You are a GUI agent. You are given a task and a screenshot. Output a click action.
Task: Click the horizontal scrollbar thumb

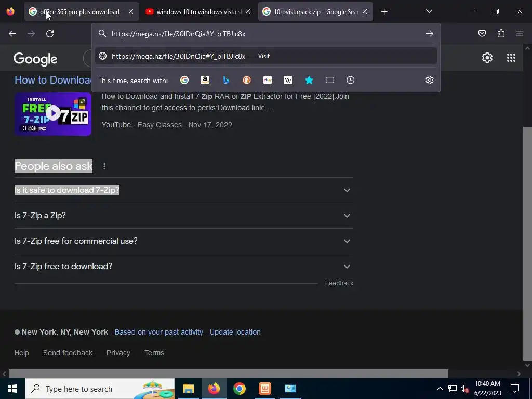pos(229,374)
